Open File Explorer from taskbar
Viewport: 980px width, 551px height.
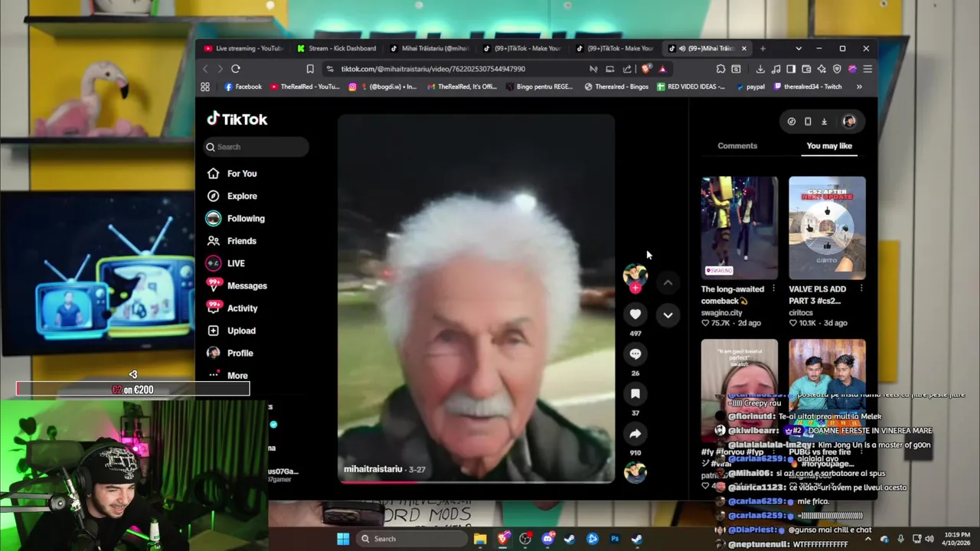click(480, 539)
